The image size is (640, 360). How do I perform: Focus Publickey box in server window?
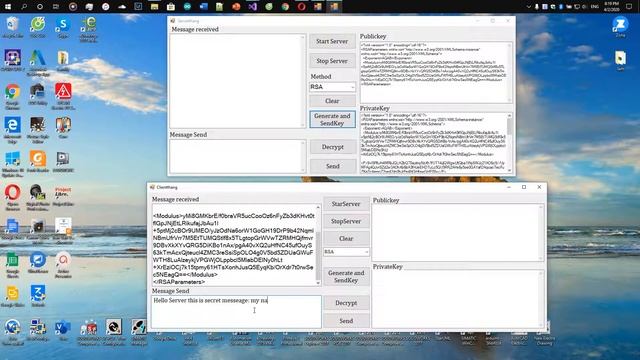coord(436,73)
